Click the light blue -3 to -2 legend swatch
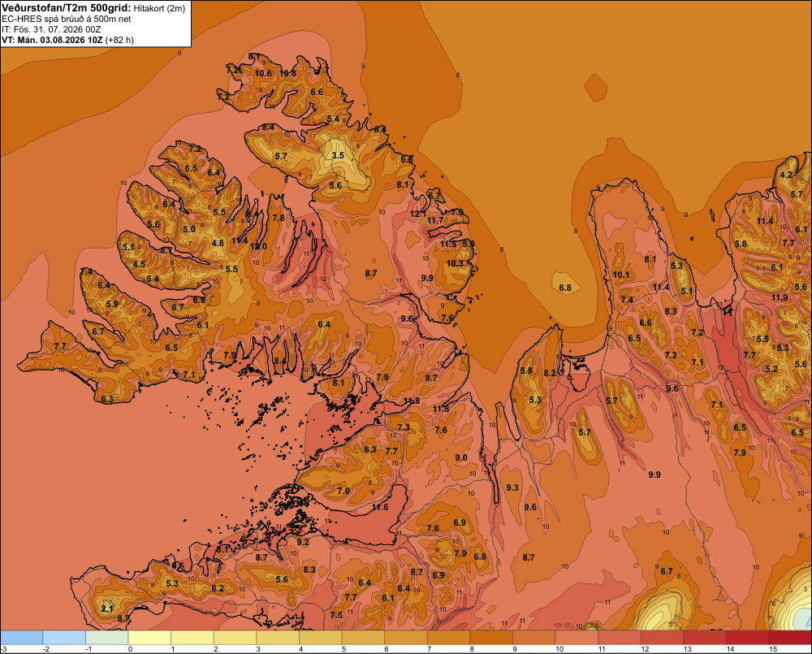The width and height of the screenshot is (812, 654). [21, 638]
